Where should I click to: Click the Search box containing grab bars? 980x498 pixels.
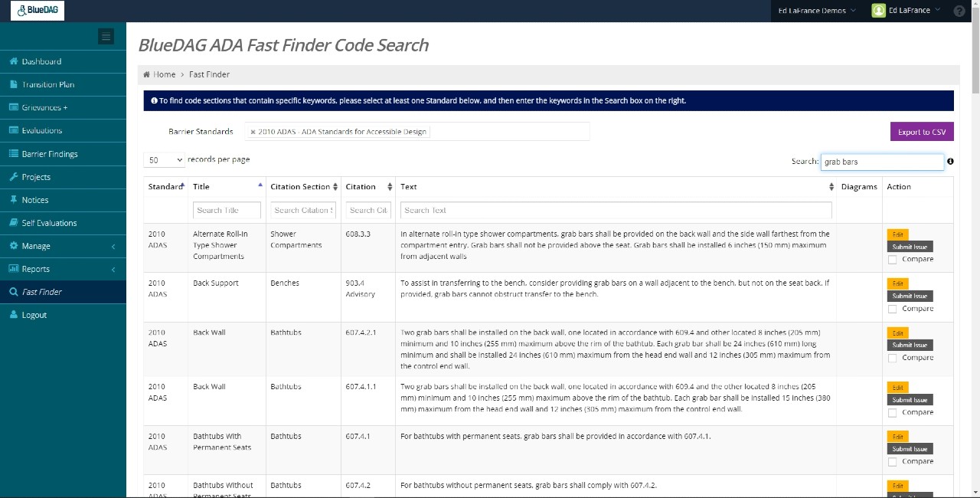pos(882,162)
